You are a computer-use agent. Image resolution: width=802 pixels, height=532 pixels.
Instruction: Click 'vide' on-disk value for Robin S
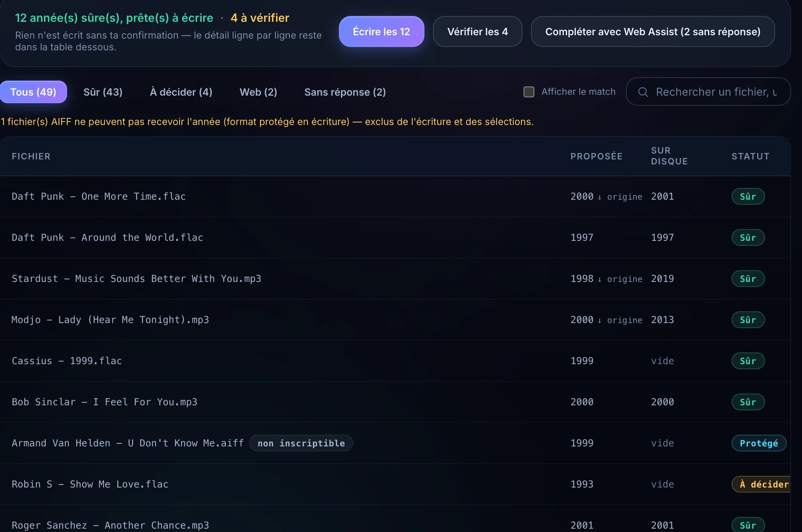click(662, 484)
